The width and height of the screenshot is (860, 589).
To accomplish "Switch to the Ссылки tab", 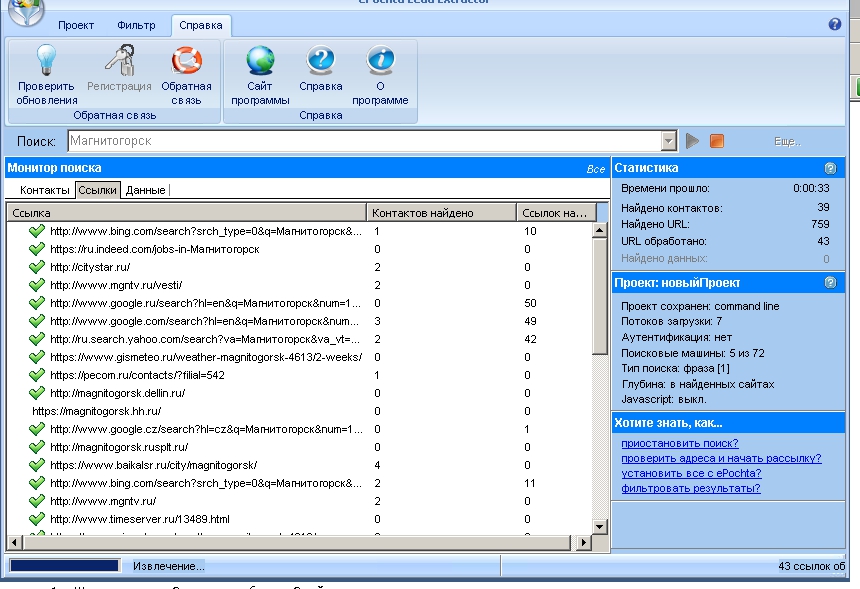I will pyautogui.click(x=97, y=190).
